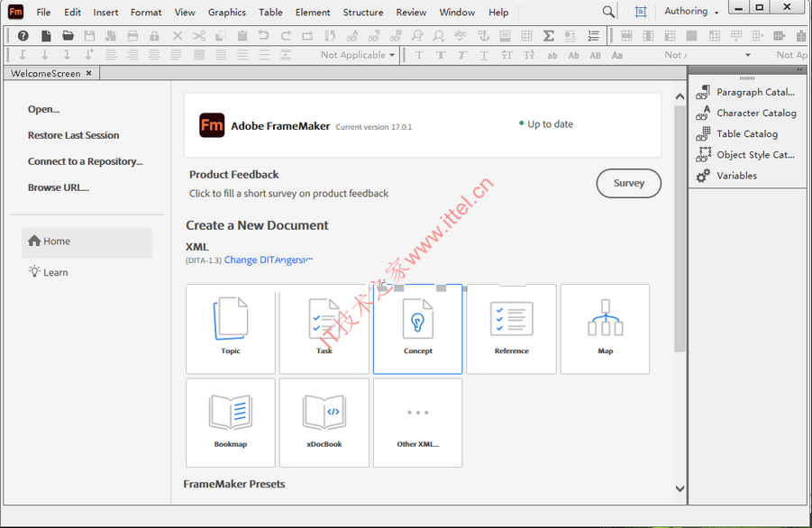Select Home in the sidebar

[x=87, y=241]
